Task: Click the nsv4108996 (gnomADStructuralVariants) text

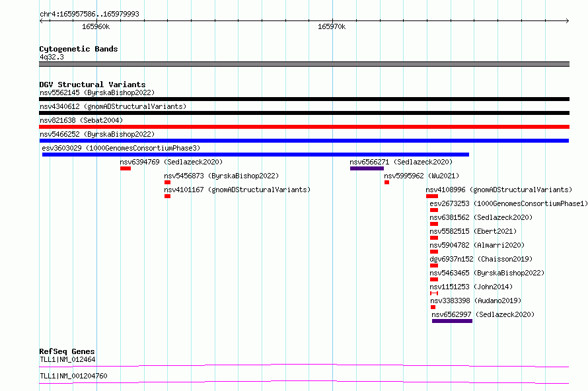Action: click(x=499, y=190)
